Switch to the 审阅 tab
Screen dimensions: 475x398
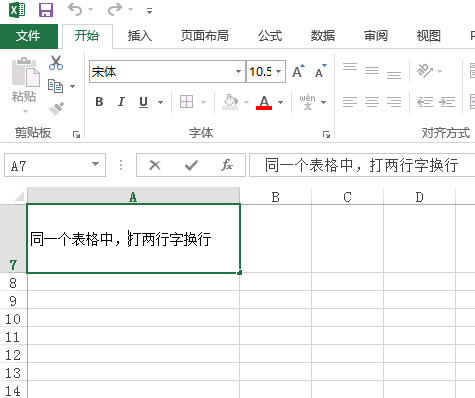(x=376, y=36)
